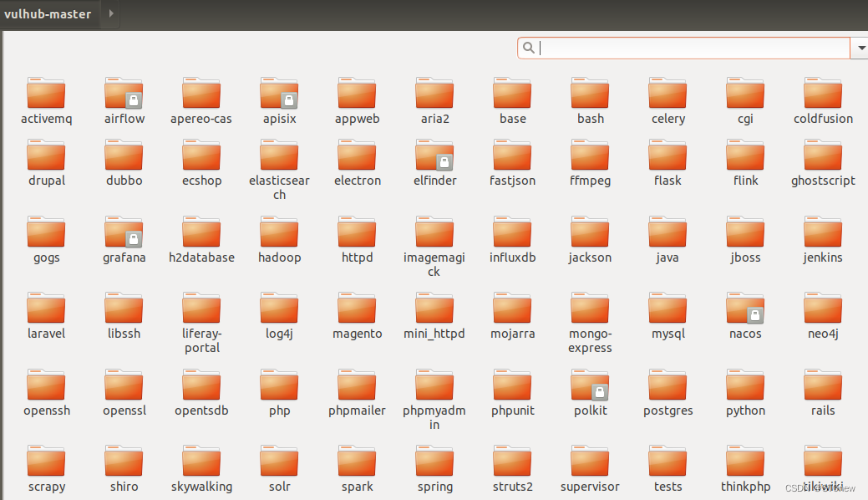The width and height of the screenshot is (868, 500).
Task: Expand the path bar forward arrow
Action: pyautogui.click(x=111, y=13)
